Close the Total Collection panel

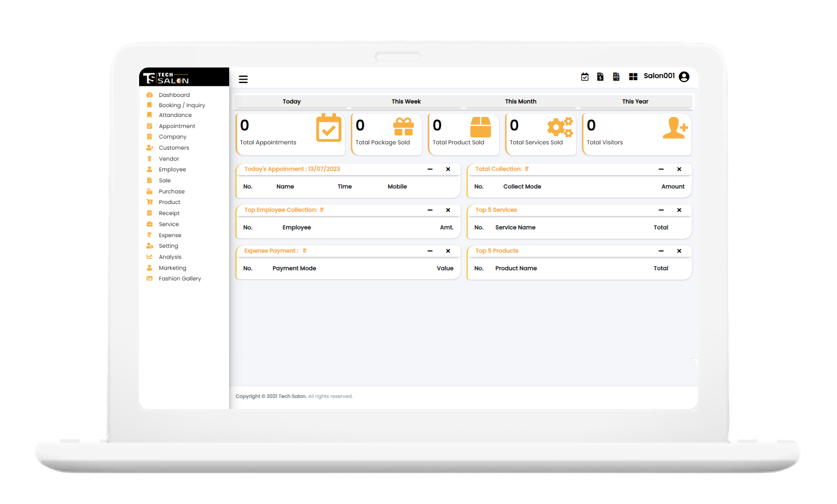tap(679, 169)
